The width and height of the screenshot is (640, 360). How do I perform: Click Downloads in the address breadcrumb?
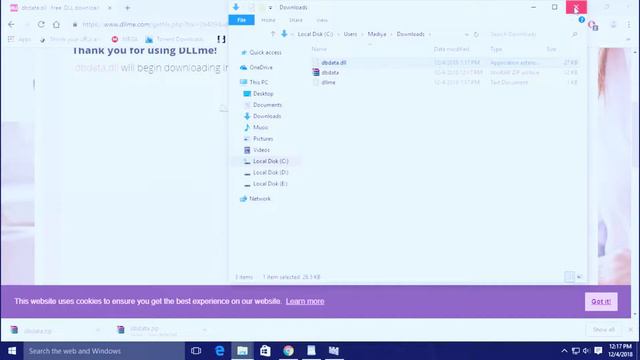411,34
